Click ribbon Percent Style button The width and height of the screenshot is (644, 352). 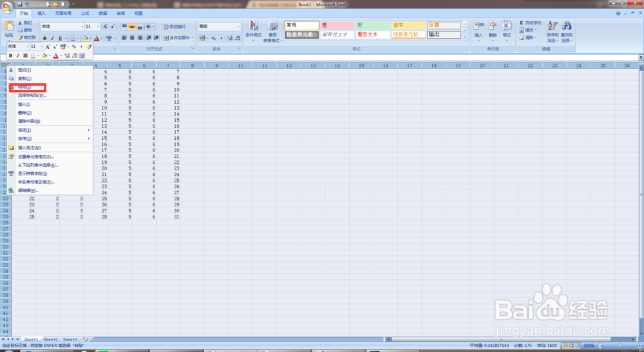pos(213,38)
